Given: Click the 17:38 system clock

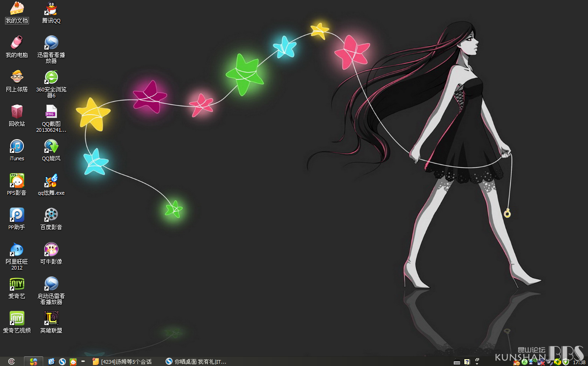Looking at the screenshot, I should click(579, 362).
